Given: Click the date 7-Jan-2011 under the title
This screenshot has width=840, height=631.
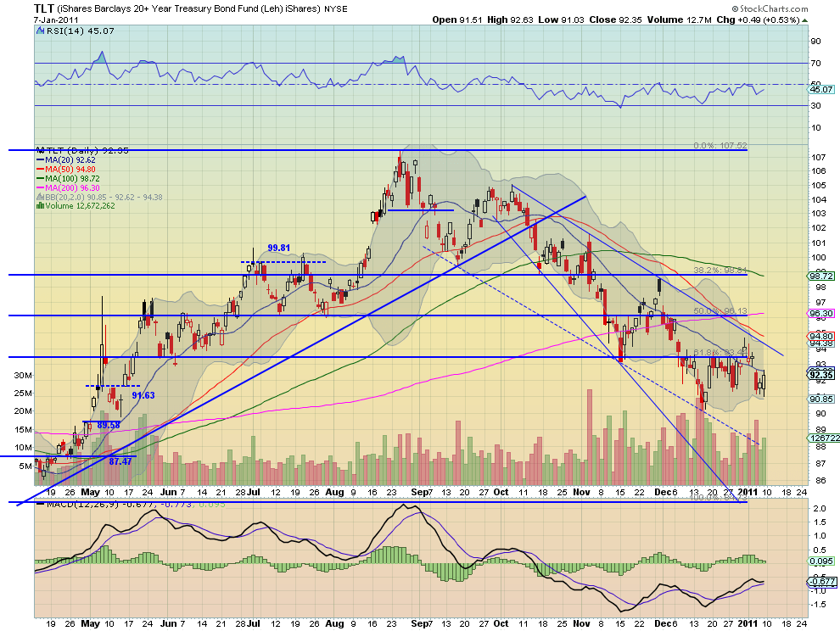Looking at the screenshot, I should click(56, 20).
